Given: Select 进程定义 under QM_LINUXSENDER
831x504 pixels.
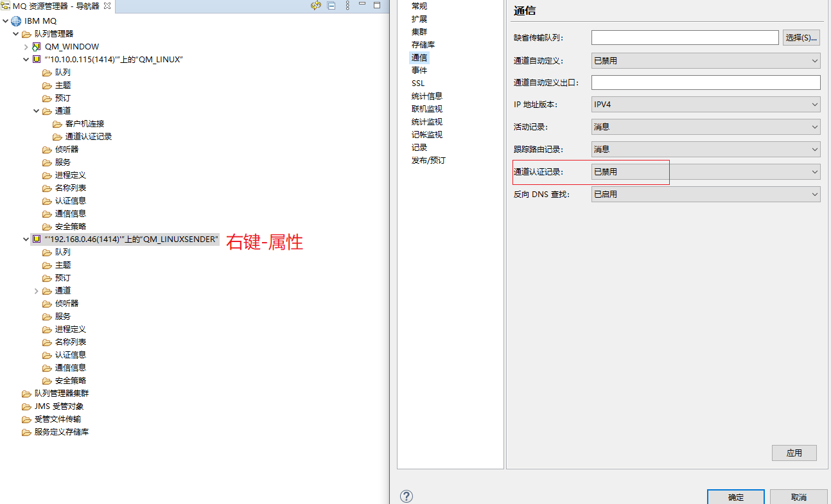Looking at the screenshot, I should (x=71, y=329).
